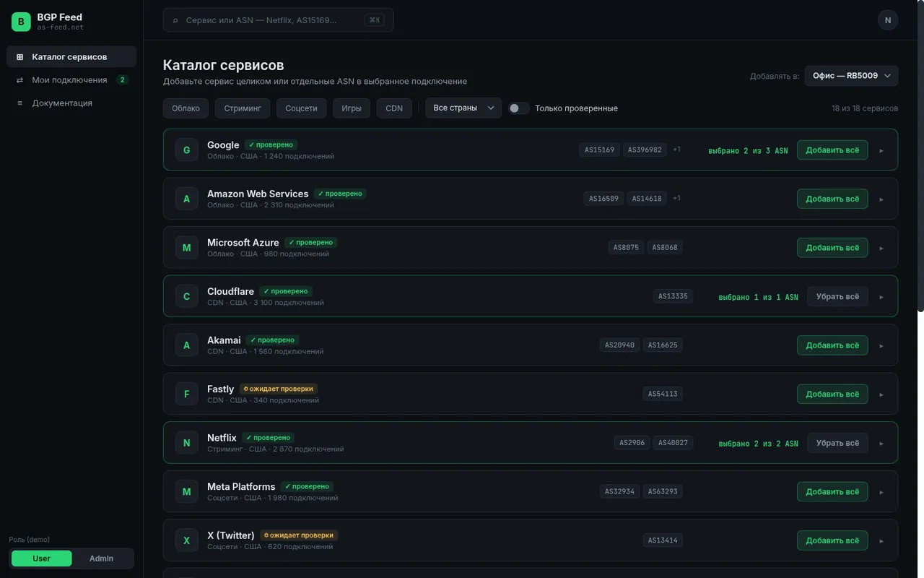Screen dimensions: 924x578
Task: Click the Netflix letter icon
Action: (186, 443)
